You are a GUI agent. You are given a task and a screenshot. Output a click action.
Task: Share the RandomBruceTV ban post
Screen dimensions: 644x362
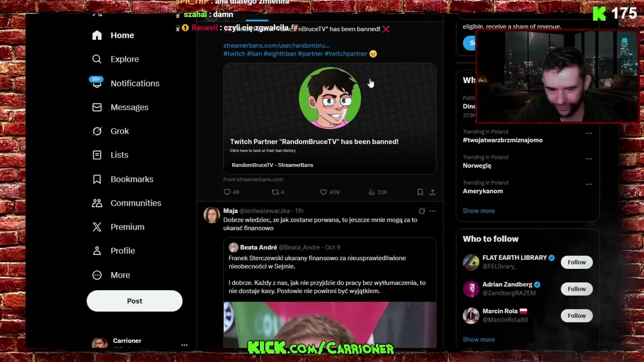(x=432, y=192)
